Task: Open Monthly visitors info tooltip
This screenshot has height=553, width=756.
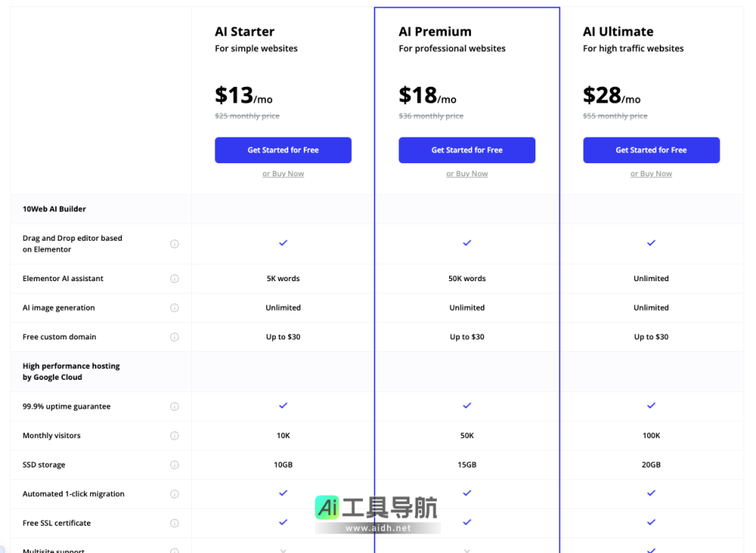Action: [174, 436]
